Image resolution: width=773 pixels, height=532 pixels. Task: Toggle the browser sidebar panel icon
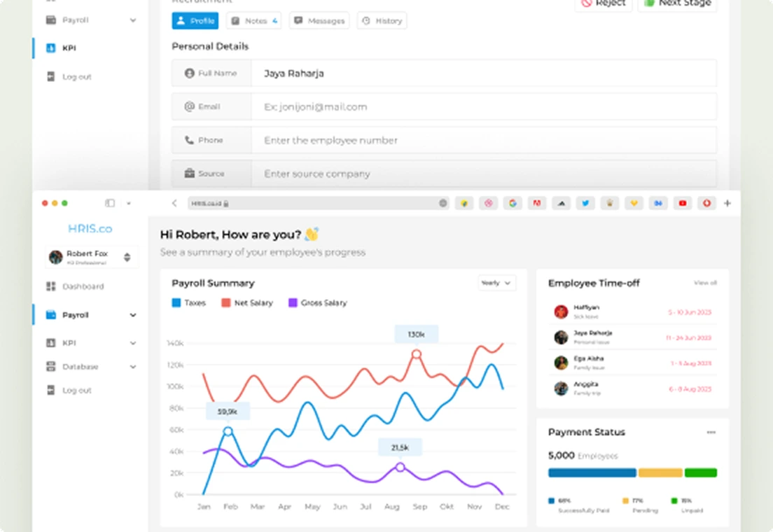click(x=109, y=203)
